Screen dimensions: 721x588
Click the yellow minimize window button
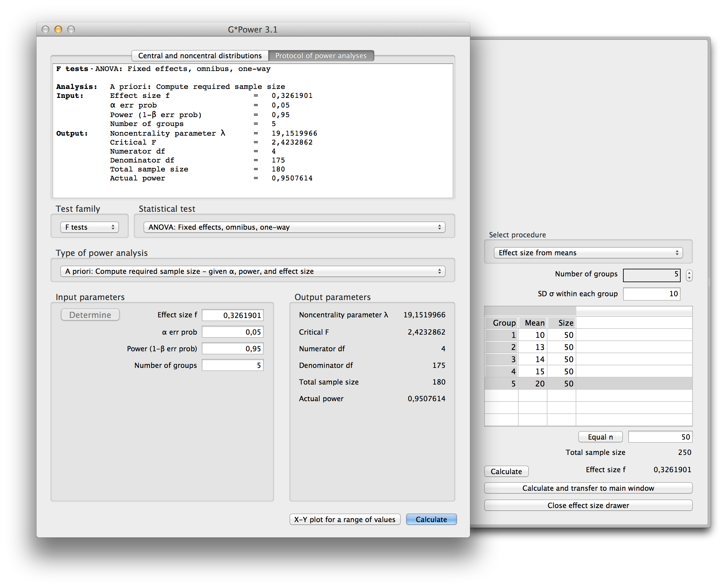click(58, 29)
